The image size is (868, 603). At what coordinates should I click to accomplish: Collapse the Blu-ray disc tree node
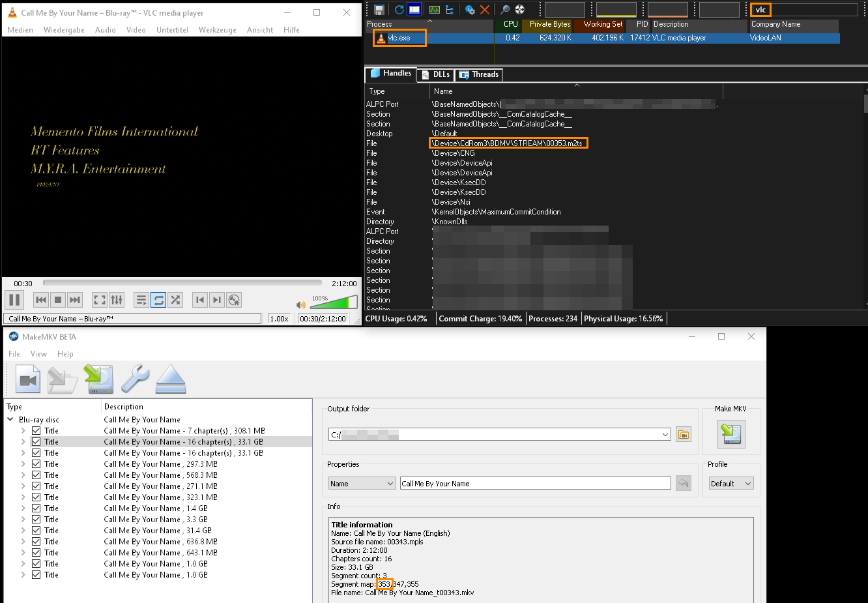(x=10, y=420)
